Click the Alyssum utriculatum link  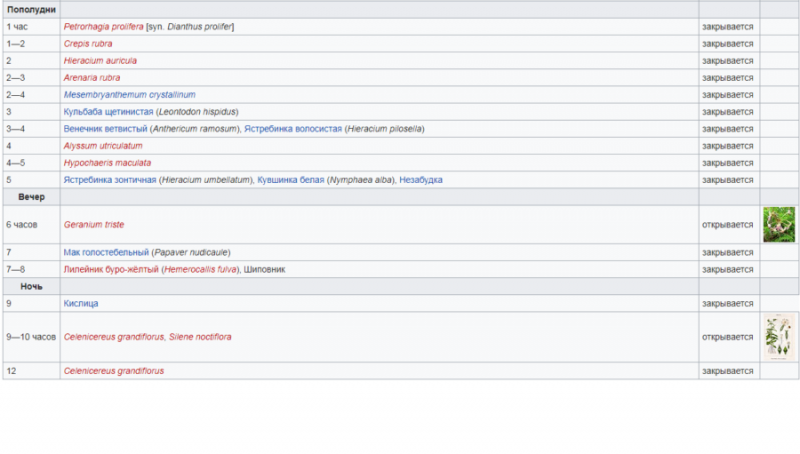[103, 146]
